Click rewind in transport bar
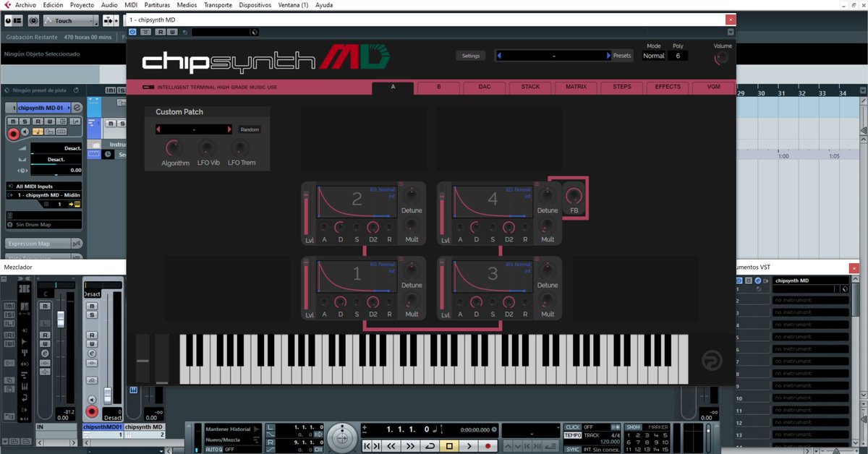Image resolution: width=868 pixels, height=454 pixels. (x=391, y=446)
